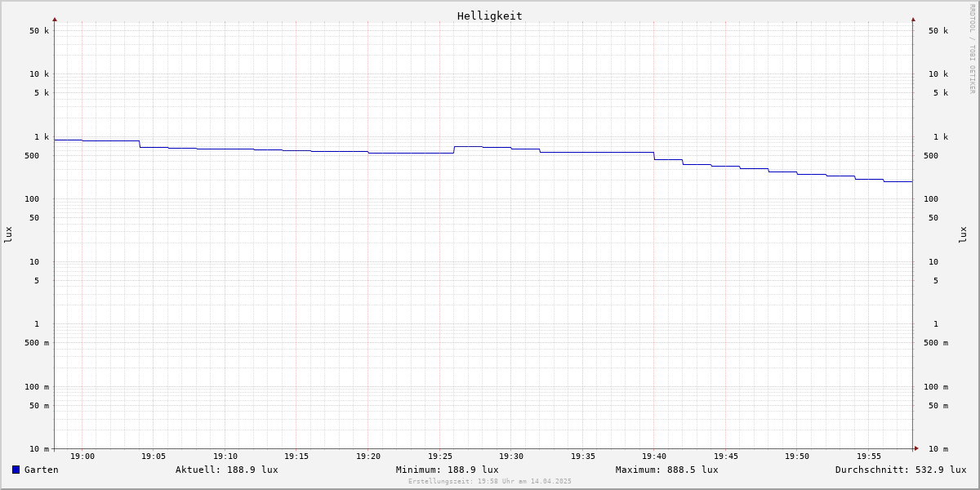Click the 19:30 time axis label
This screenshot has height=490, width=980.
(511, 457)
